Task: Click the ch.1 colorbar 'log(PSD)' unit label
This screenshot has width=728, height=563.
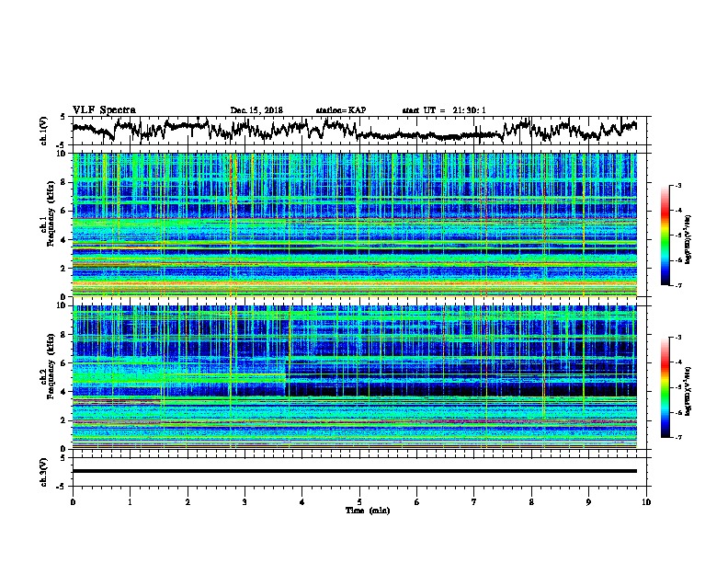Action: tap(688, 239)
